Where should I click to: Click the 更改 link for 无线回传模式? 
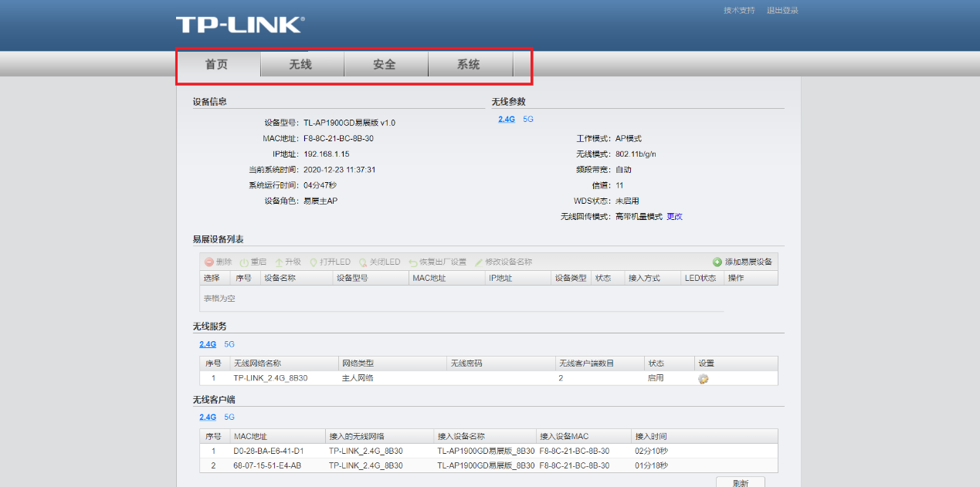point(675,217)
